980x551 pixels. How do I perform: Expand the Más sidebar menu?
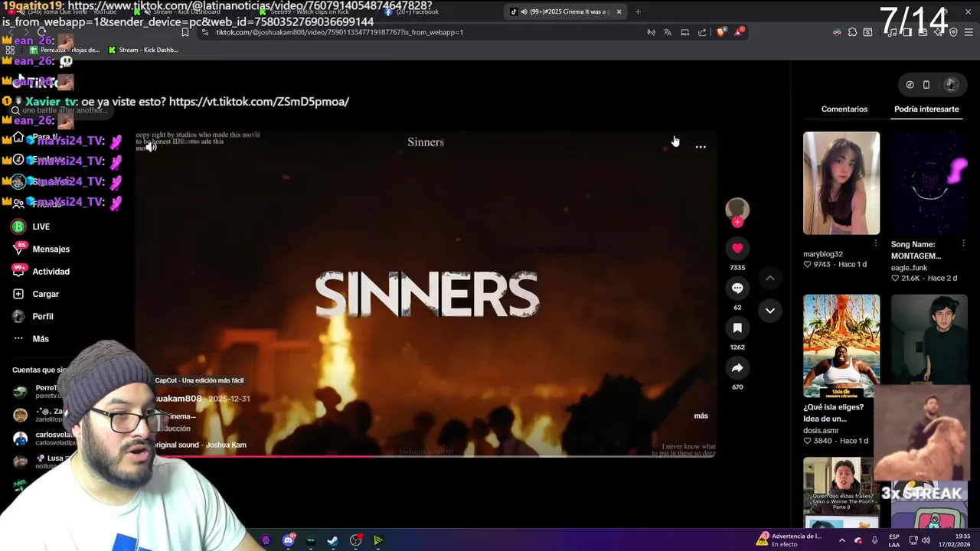[31, 338]
